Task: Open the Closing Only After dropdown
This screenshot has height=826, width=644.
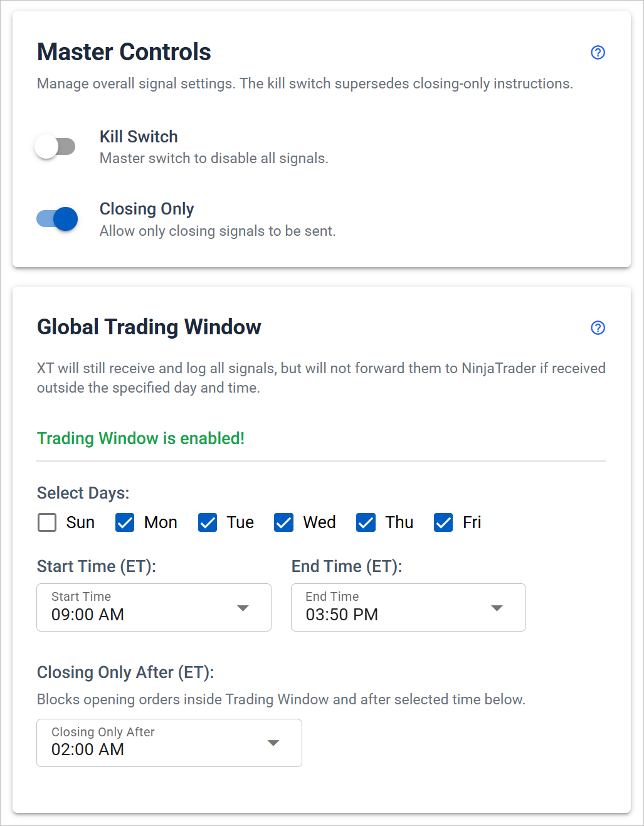Action: click(169, 743)
